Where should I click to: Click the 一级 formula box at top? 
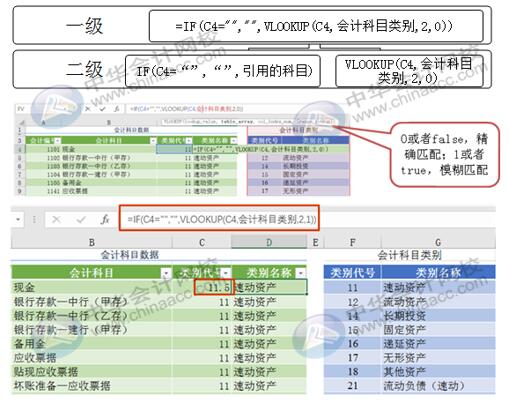click(x=316, y=26)
